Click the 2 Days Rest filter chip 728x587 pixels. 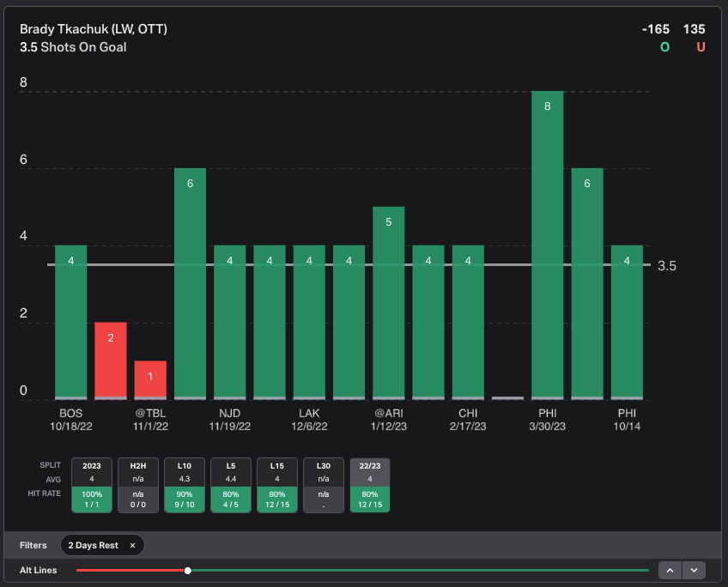point(94,545)
